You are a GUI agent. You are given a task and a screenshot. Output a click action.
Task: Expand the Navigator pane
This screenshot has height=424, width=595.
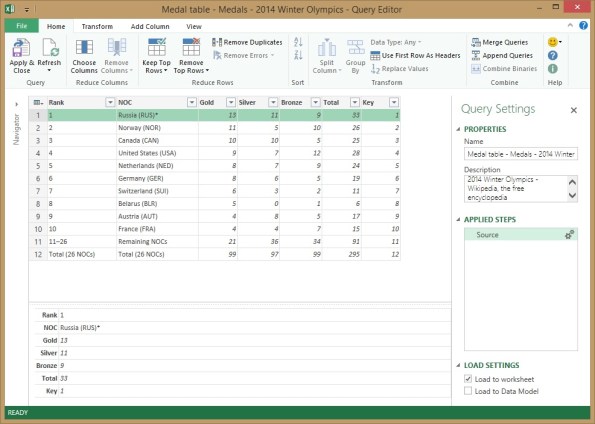16,104
